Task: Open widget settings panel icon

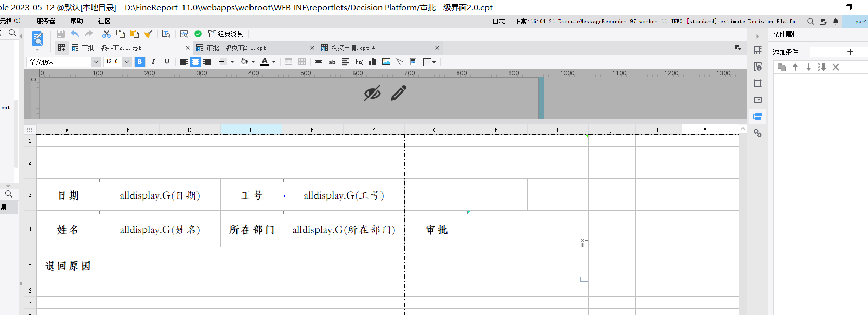Action: (x=758, y=100)
